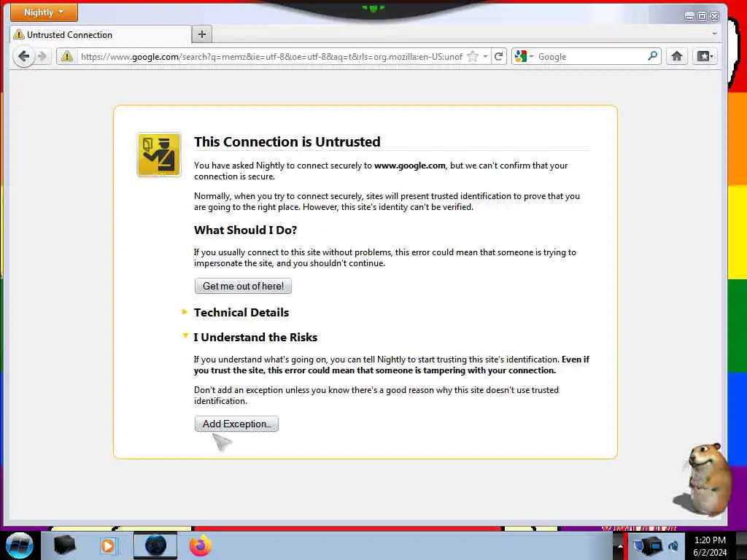Viewport: 747px width, 560px height.
Task: Launch Windows Media Player from taskbar
Action: pyautogui.click(x=108, y=545)
